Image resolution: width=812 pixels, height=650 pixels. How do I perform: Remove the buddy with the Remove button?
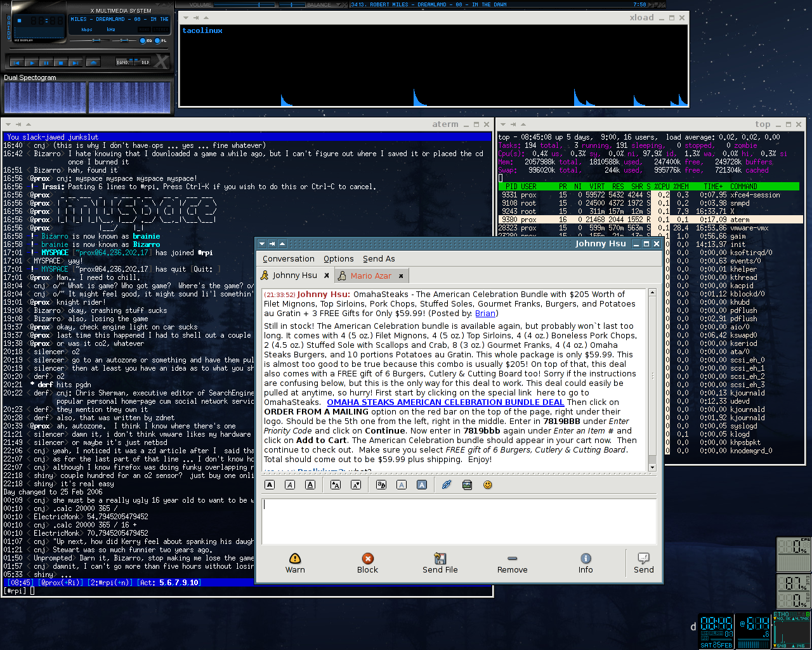click(x=512, y=563)
